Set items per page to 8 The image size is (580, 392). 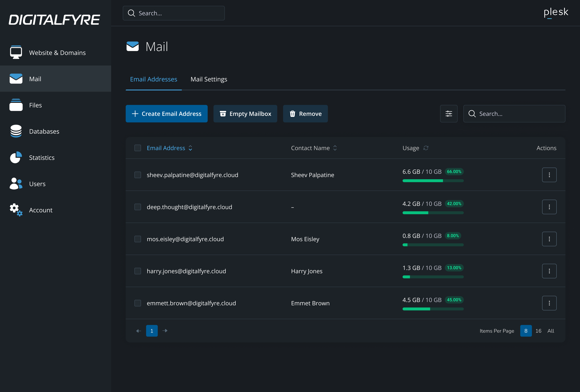pos(526,331)
